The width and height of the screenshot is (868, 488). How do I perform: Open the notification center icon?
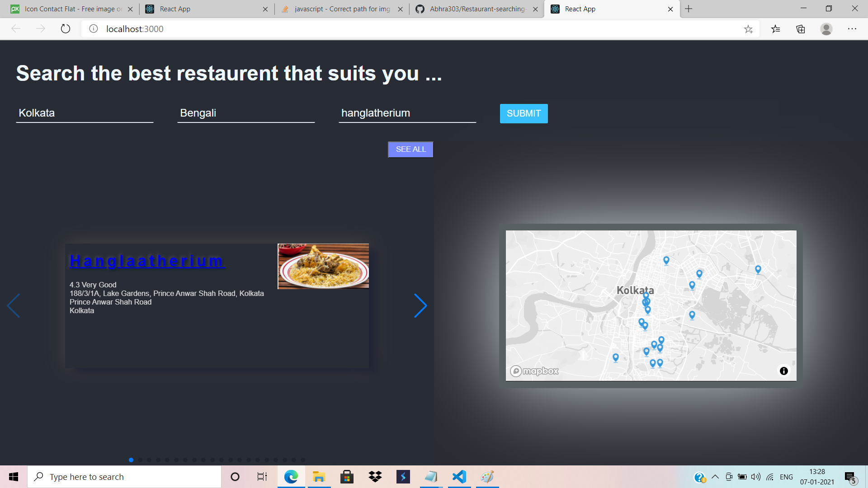click(x=850, y=477)
